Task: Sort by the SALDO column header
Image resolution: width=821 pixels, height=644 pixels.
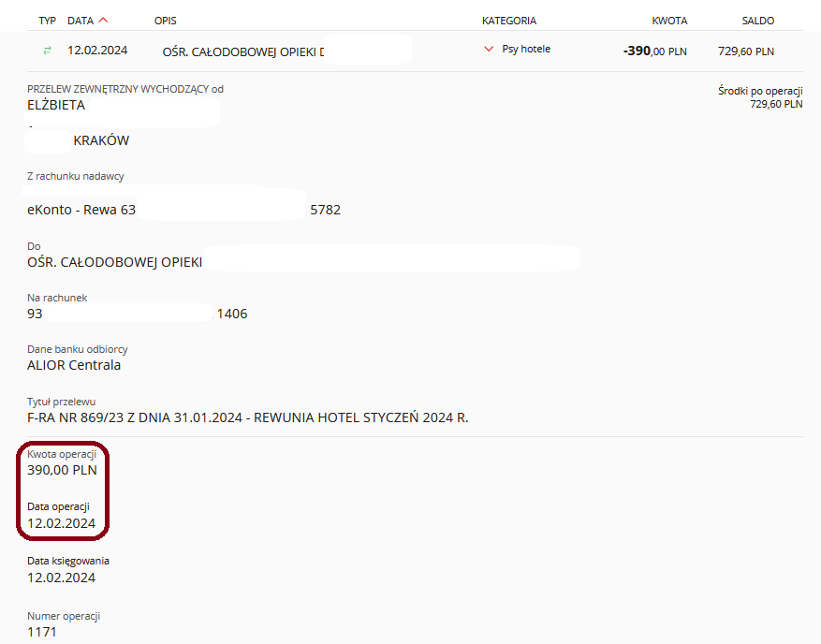Action: pyautogui.click(x=757, y=21)
